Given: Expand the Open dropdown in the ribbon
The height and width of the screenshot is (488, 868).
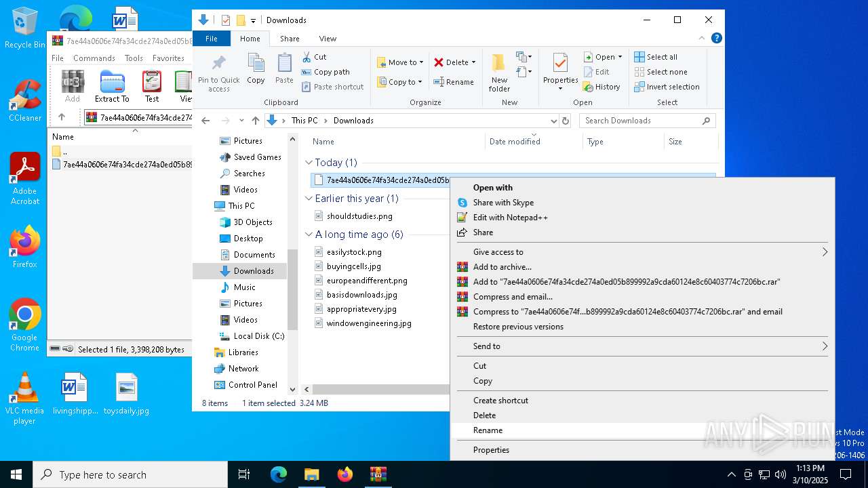Looking at the screenshot, I should [x=620, y=57].
